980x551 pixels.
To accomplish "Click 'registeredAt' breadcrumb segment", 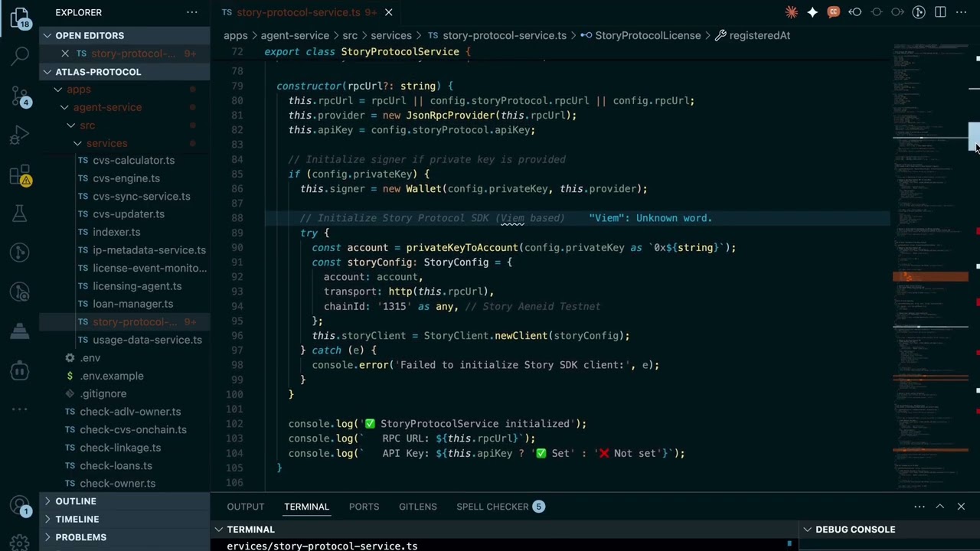I will [759, 35].
